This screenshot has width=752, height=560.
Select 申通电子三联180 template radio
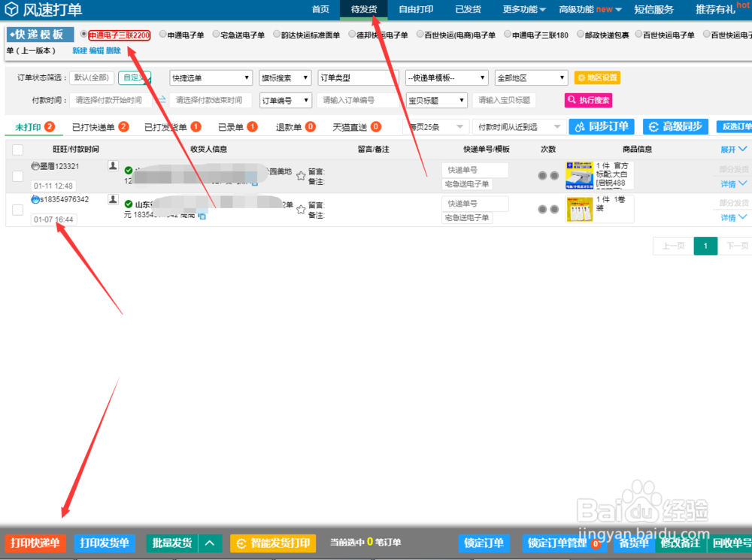pyautogui.click(x=508, y=34)
